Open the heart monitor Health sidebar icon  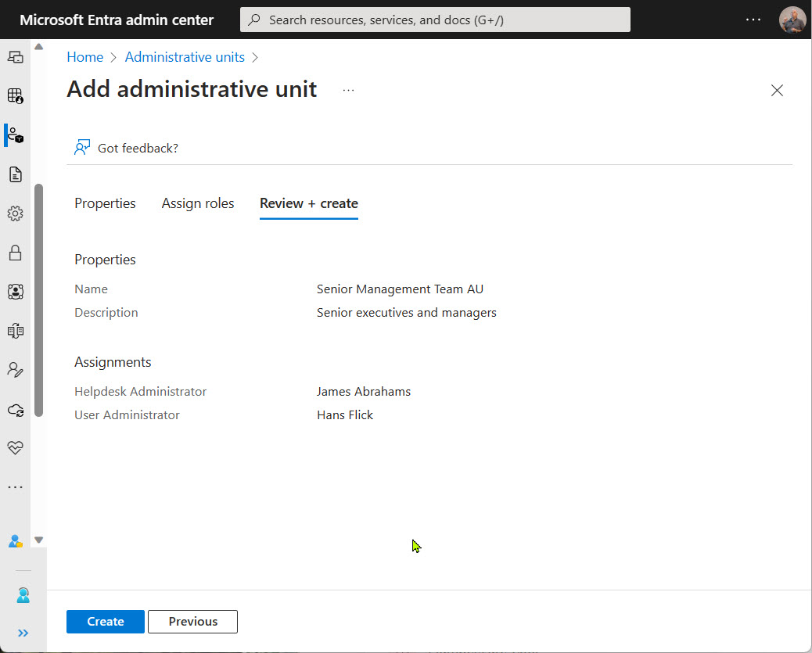pos(15,448)
